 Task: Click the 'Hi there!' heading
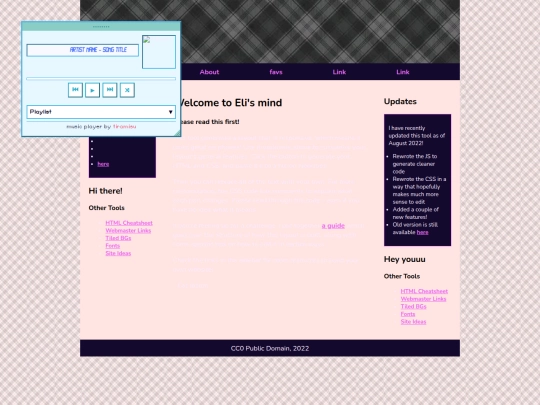click(105, 191)
